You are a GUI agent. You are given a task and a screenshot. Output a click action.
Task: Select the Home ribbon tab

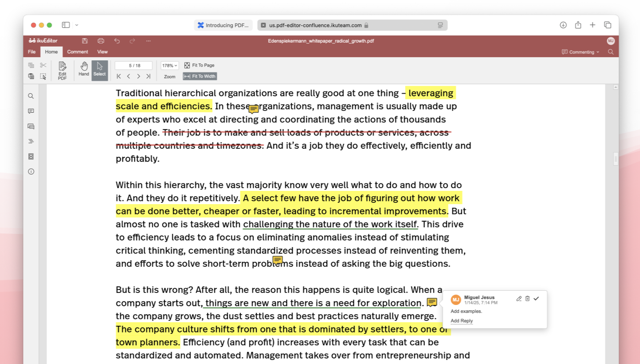click(x=52, y=52)
